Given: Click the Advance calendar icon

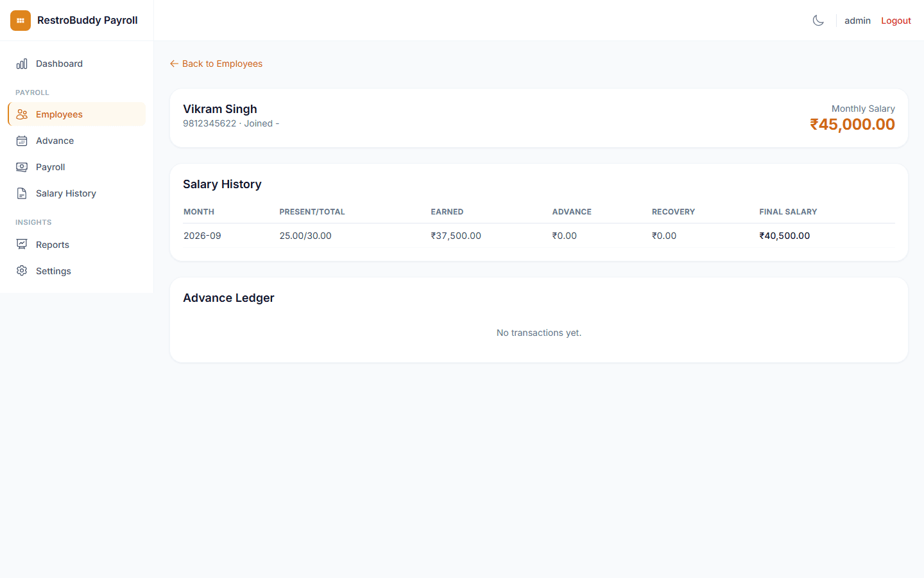Looking at the screenshot, I should [x=22, y=141].
